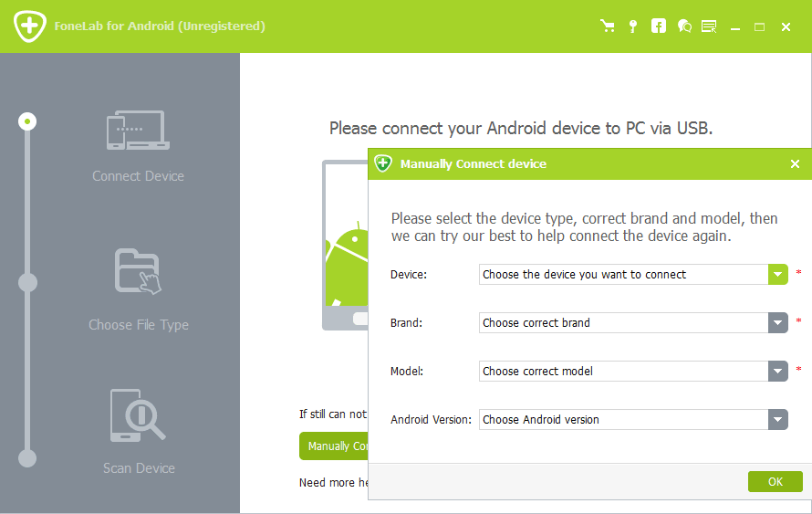Click the Choose File Type label
The image size is (812, 514).
pyautogui.click(x=139, y=325)
